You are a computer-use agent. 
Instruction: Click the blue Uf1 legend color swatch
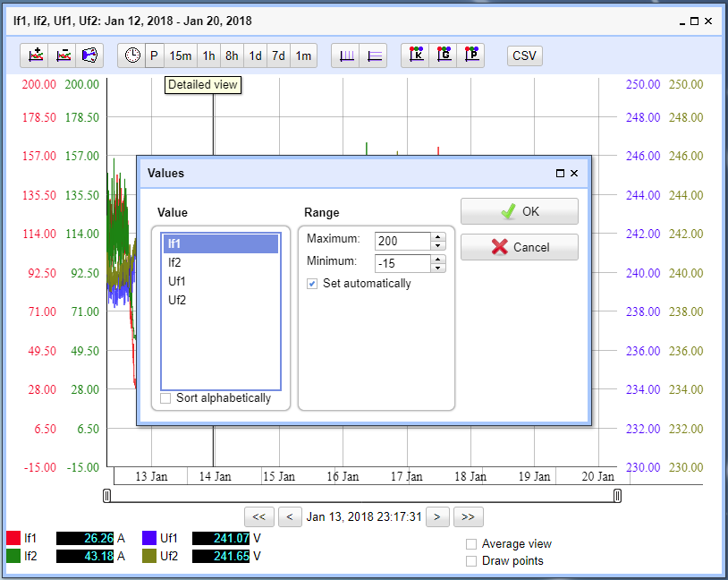[x=149, y=538]
